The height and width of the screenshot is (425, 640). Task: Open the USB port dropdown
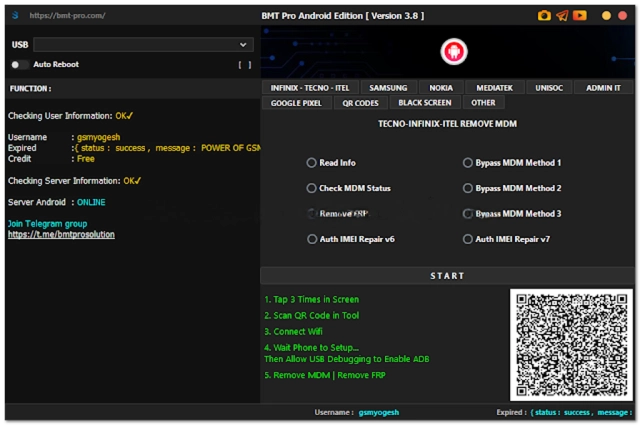point(143,45)
